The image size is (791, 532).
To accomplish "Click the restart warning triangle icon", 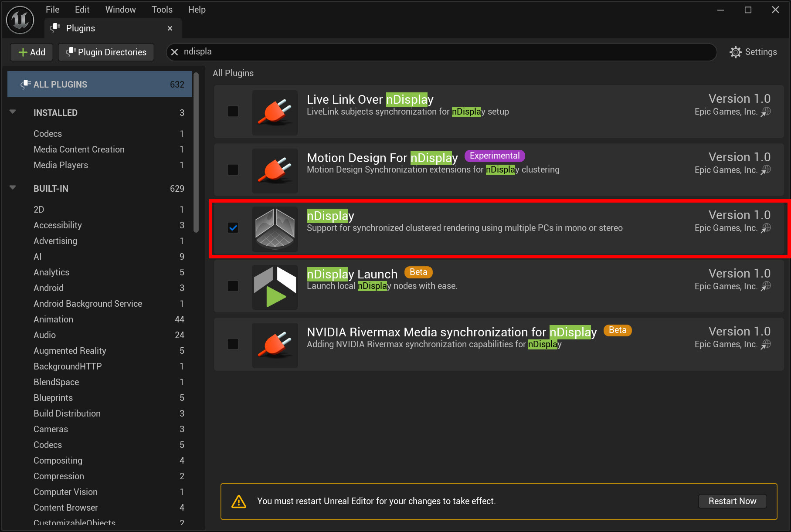I will tap(239, 502).
